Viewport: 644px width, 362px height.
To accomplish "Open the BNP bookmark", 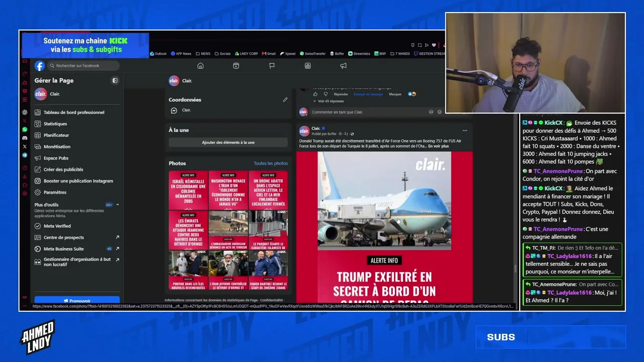I will click(x=380, y=54).
